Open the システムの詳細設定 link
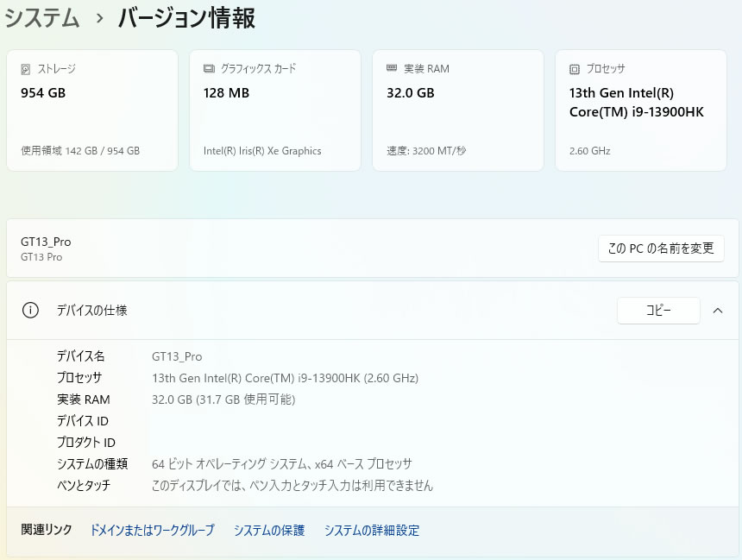 point(372,531)
